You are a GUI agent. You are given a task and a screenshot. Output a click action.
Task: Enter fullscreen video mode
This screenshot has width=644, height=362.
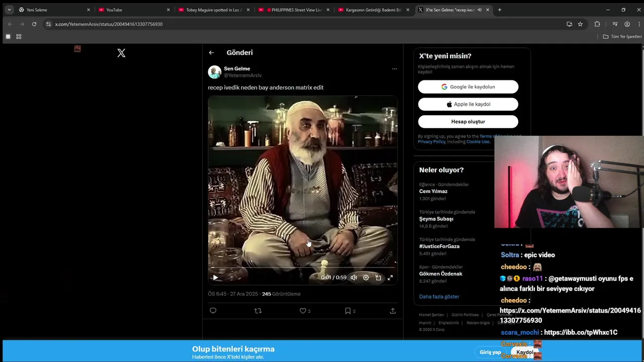(390, 278)
